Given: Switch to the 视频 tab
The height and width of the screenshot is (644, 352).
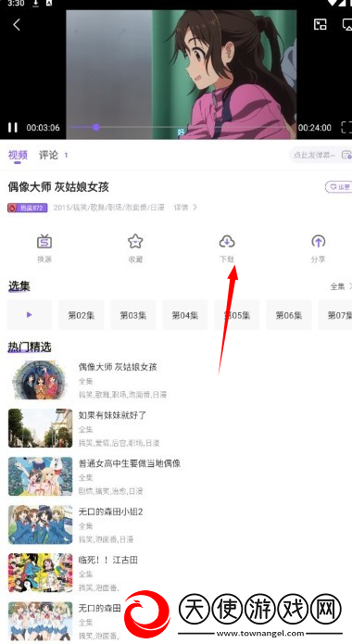Looking at the screenshot, I should click(18, 155).
